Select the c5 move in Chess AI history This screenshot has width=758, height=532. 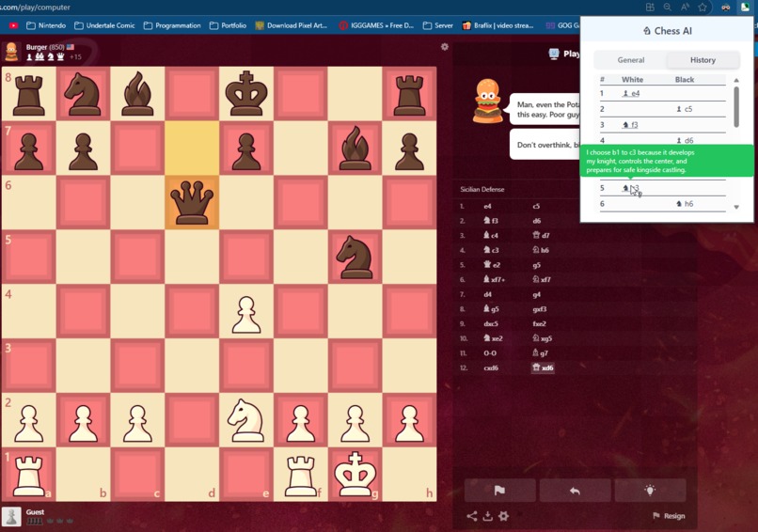685,109
